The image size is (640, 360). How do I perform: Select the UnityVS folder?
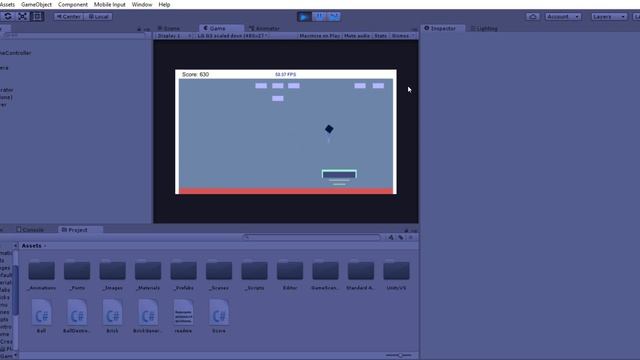coord(396,274)
